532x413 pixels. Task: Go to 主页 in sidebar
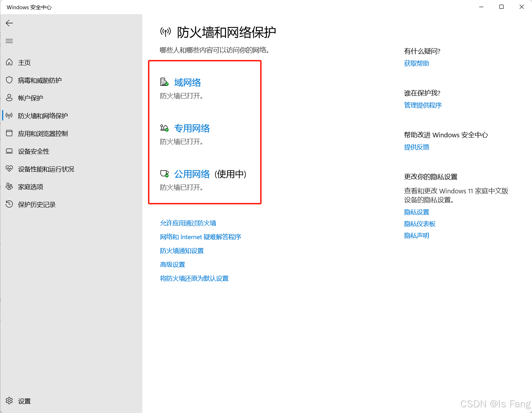(x=24, y=62)
